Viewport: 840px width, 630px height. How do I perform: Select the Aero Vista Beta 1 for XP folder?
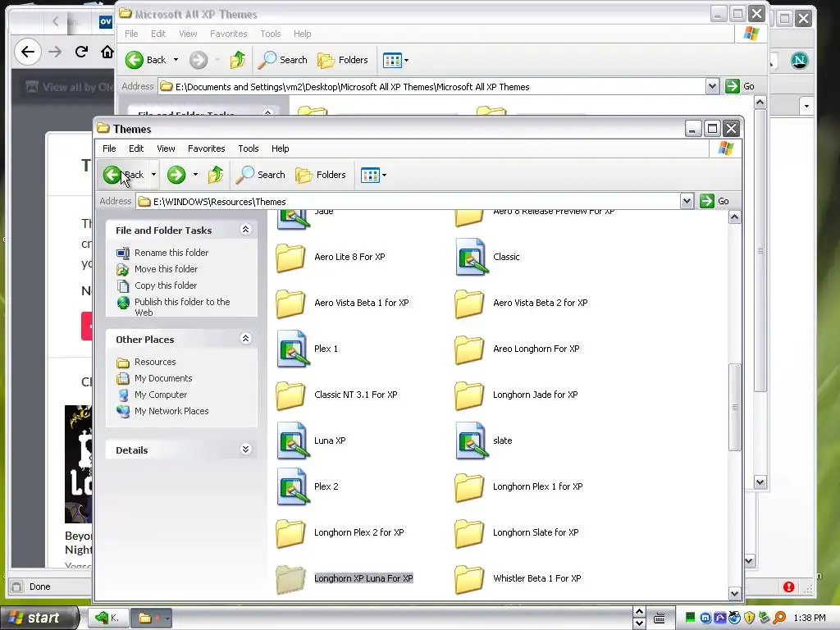click(342, 304)
